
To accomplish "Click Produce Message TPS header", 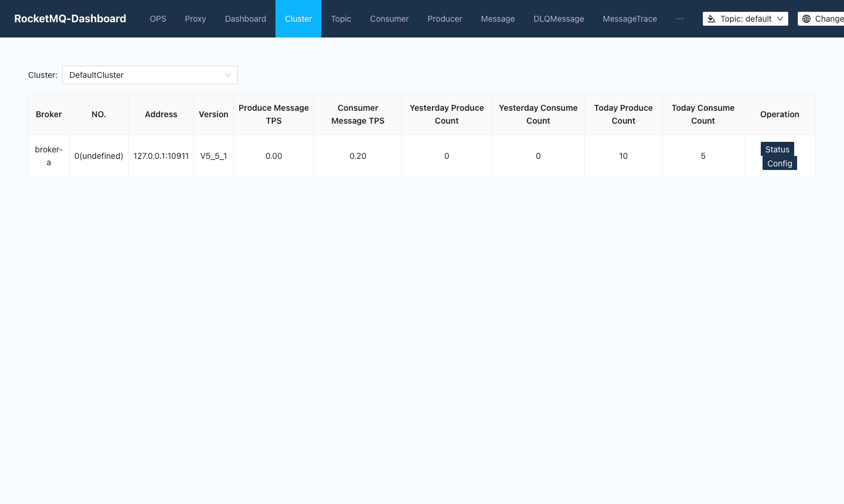I will (274, 114).
